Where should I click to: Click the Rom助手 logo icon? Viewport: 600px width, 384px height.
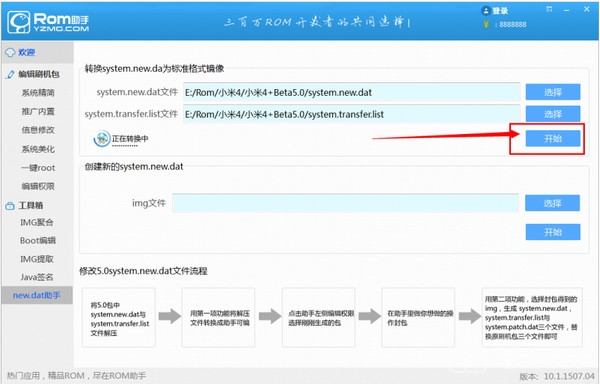click(x=19, y=22)
